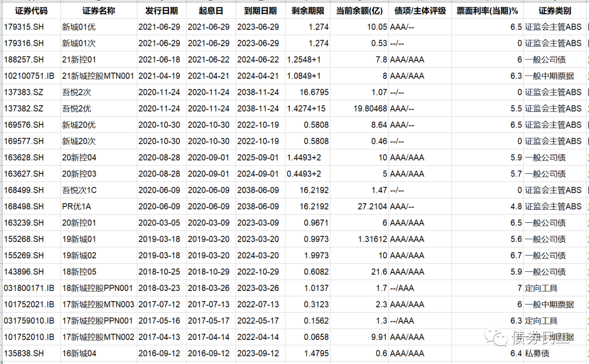Select the 102100751.IB code cell

pyautogui.click(x=29, y=76)
